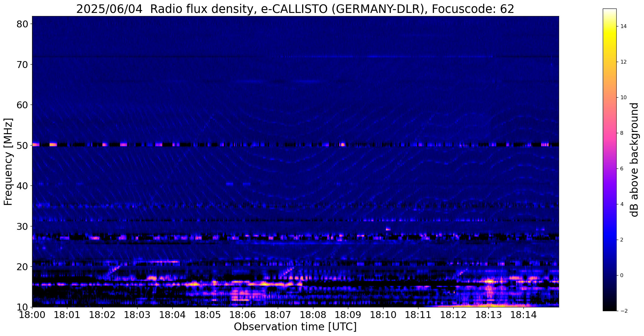This screenshot has height=336, width=644.
Task: Click the 70 MHz frequency tick label
Action: pyautogui.click(x=22, y=65)
